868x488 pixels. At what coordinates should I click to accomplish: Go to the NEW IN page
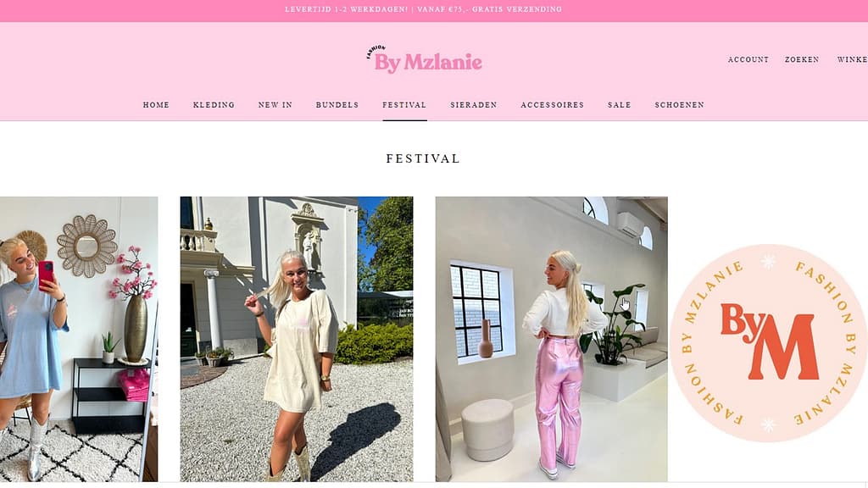point(275,104)
